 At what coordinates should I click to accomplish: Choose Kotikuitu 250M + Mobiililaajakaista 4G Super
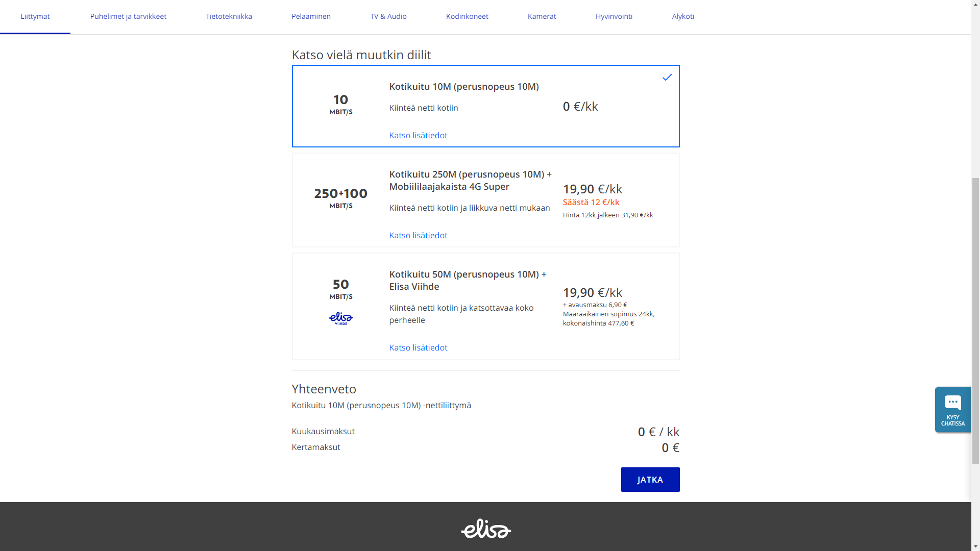point(485,200)
